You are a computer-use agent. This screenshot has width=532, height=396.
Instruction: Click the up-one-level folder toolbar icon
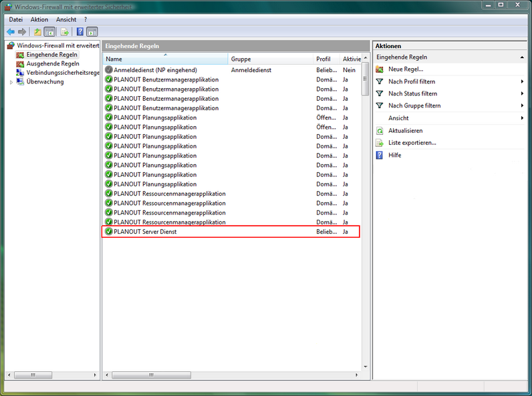pyautogui.click(x=37, y=32)
